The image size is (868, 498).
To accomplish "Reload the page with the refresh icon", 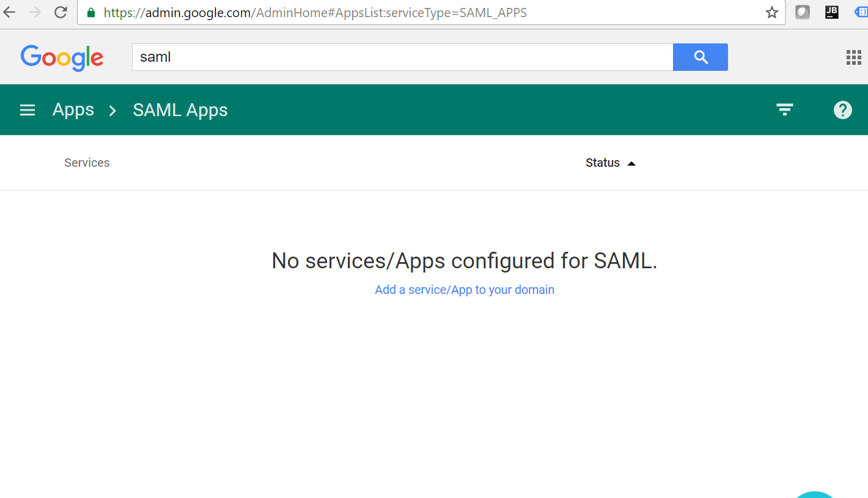I will pos(60,12).
